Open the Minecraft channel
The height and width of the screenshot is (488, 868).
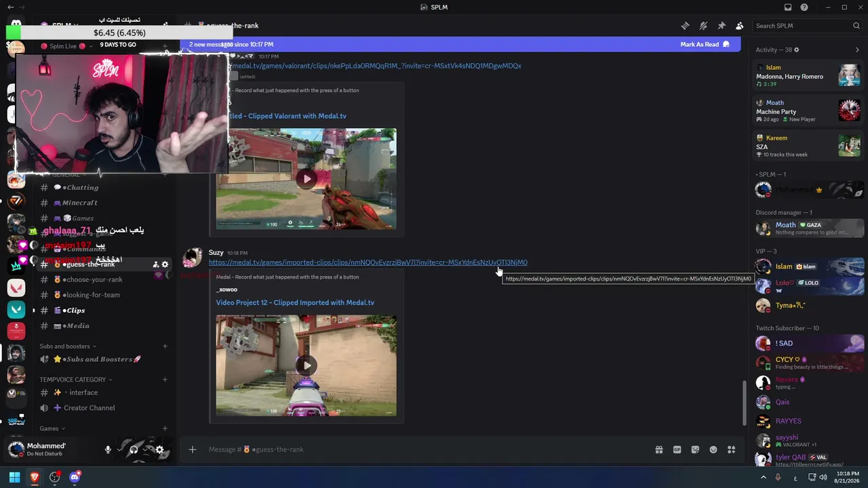pyautogui.click(x=104, y=203)
